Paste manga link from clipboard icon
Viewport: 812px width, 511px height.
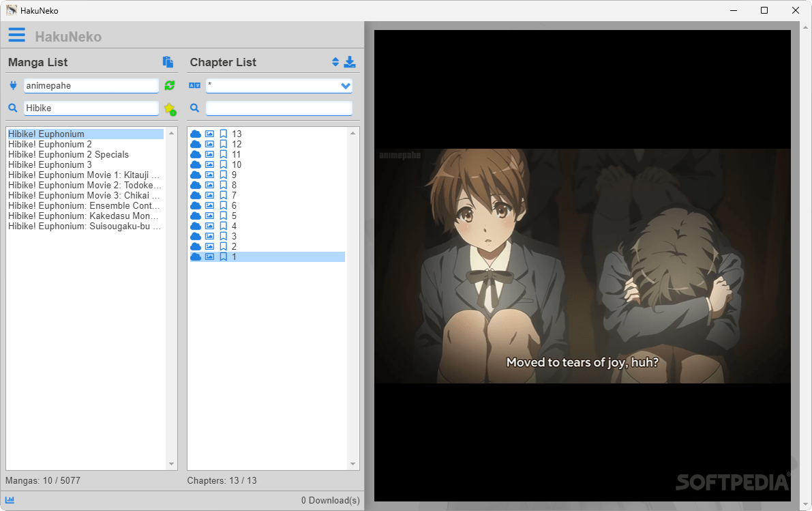[168, 61]
